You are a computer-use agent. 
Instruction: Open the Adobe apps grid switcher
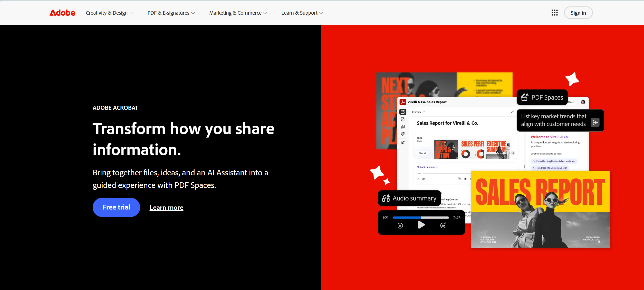[554, 13]
